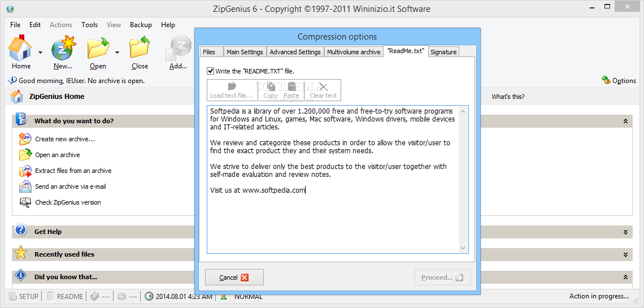Click the NORMAL user status icon
The height and width of the screenshot is (308, 644).
click(x=223, y=296)
